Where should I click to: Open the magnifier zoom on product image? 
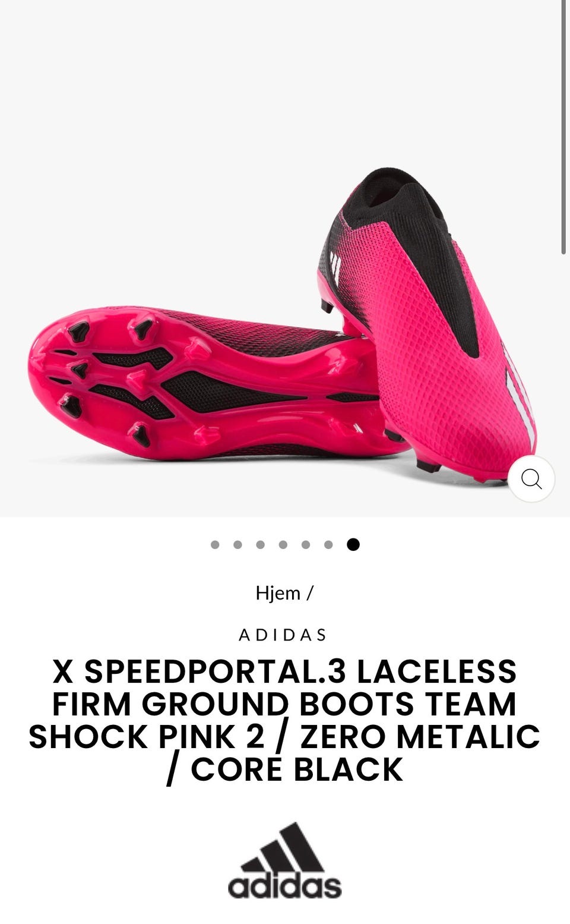pos(531,479)
